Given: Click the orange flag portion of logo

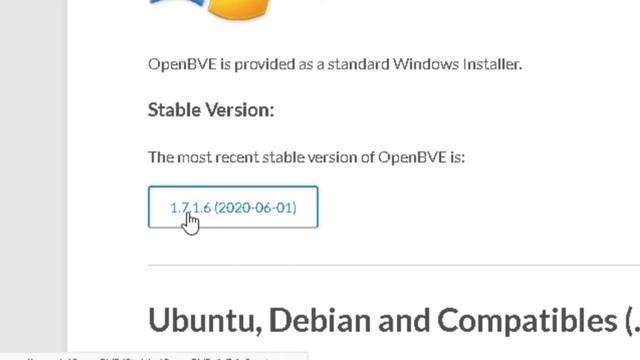Looking at the screenshot, I should point(240,9).
